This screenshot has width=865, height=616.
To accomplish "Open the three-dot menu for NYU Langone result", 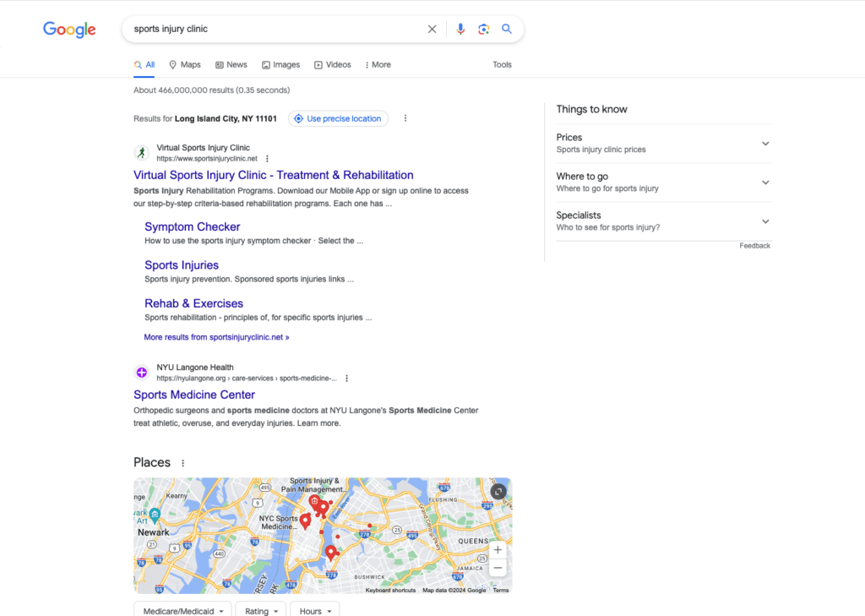I will [346, 379].
